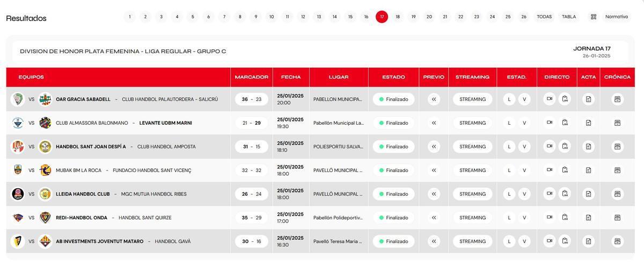Open crónica for Handbol Sant Joan Despí match
The width and height of the screenshot is (644, 265).
coord(617,147)
